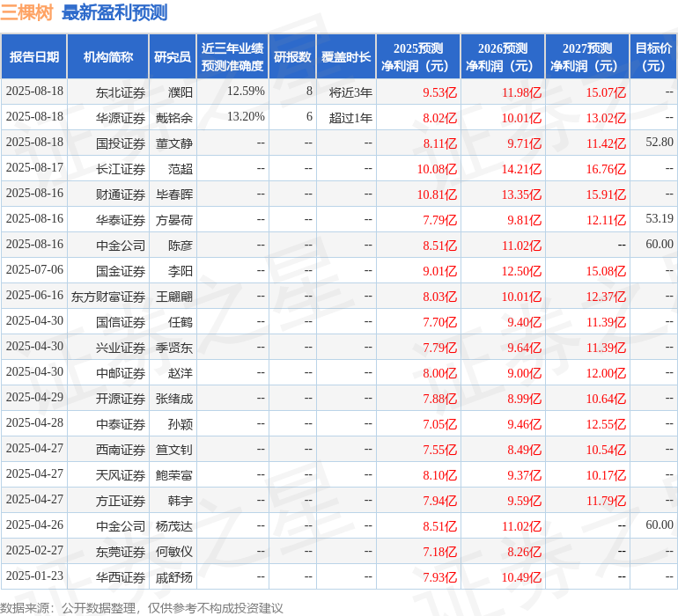Click the 覆盖时长 column header
Screen dimensions: 678x616
point(346,56)
